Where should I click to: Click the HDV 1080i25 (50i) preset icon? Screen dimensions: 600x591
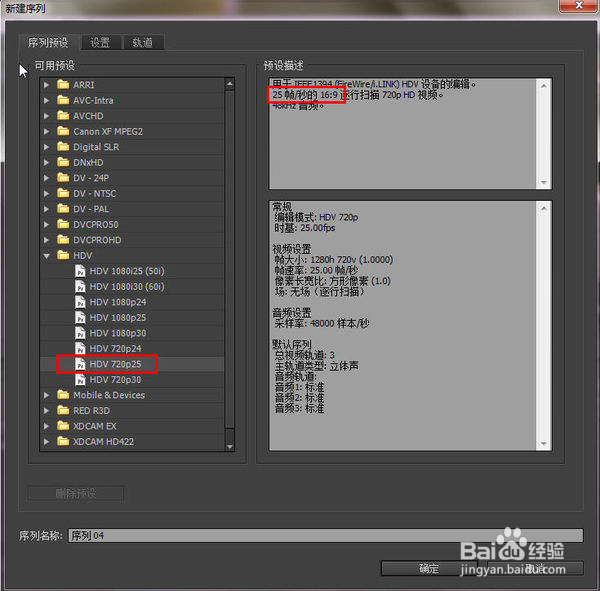[x=81, y=271]
